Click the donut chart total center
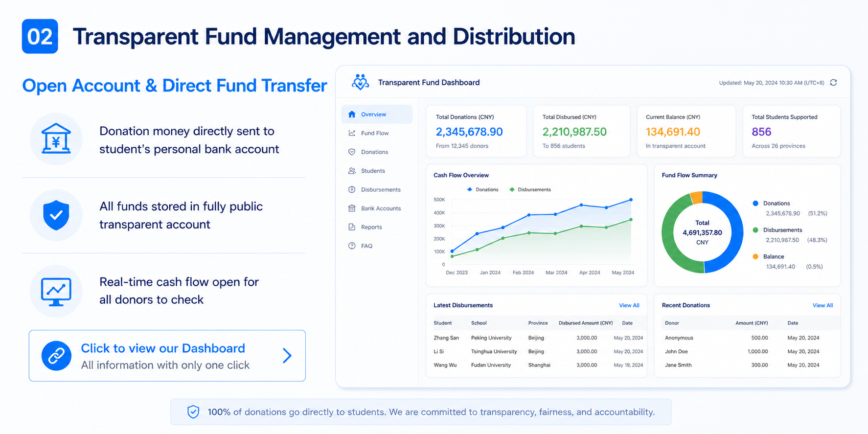The width and height of the screenshot is (868, 434). (702, 232)
